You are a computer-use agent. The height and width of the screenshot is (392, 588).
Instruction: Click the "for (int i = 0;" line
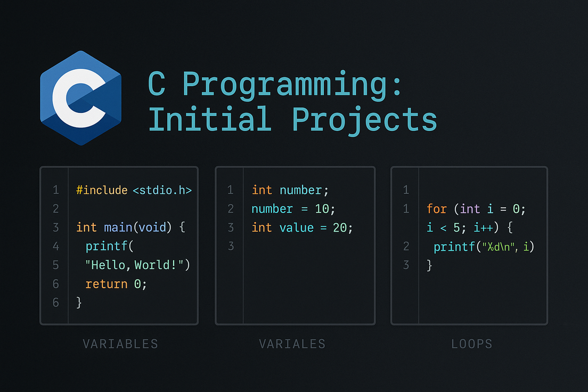[x=476, y=209]
